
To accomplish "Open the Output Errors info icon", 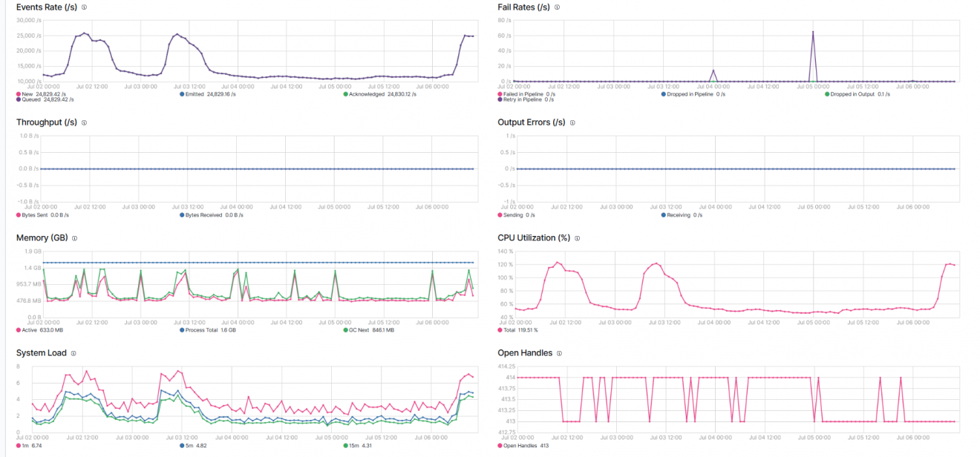I will [572, 122].
